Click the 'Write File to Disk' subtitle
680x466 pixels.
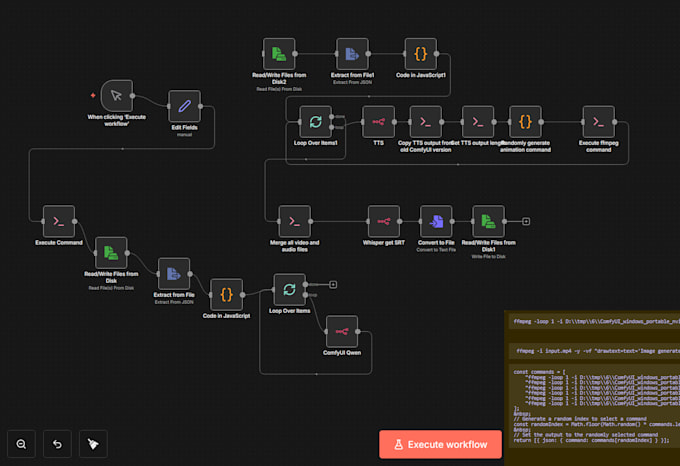click(x=488, y=257)
